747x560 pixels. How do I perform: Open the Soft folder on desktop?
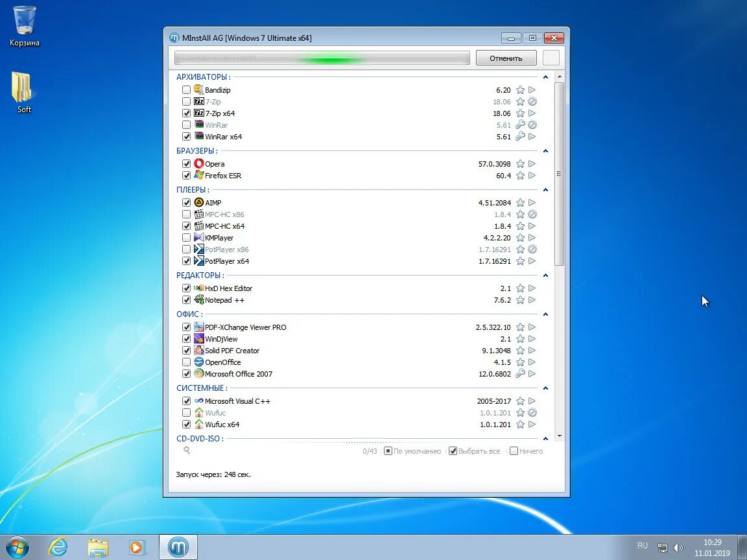point(24,92)
